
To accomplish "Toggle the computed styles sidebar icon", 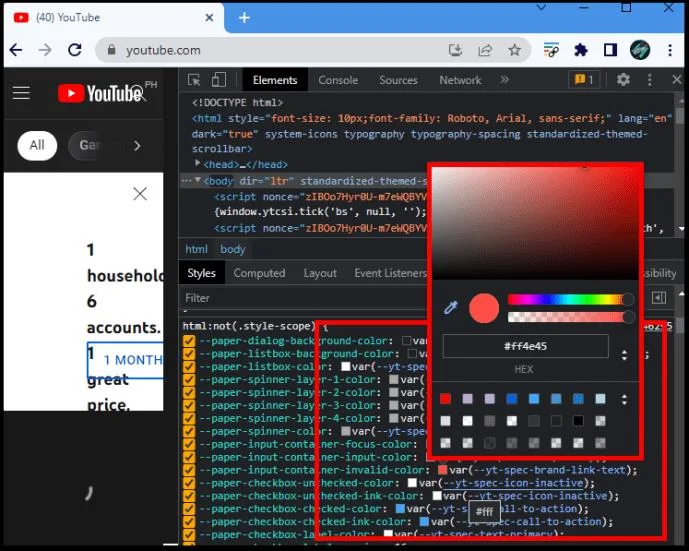I will click(659, 298).
